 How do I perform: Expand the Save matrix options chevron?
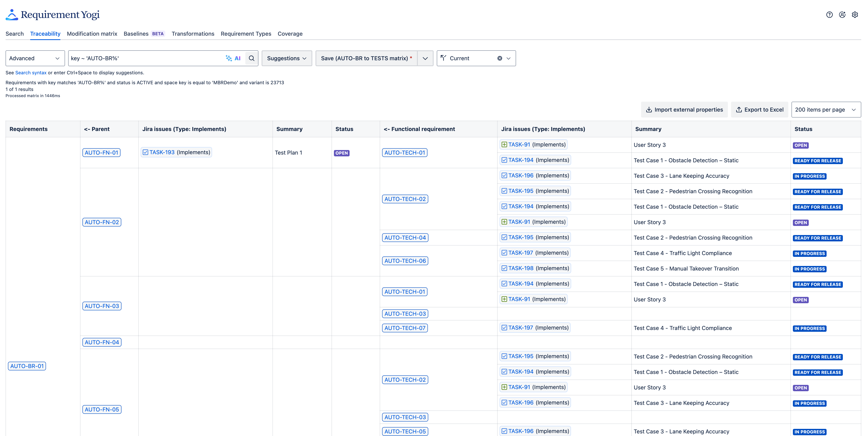click(425, 58)
